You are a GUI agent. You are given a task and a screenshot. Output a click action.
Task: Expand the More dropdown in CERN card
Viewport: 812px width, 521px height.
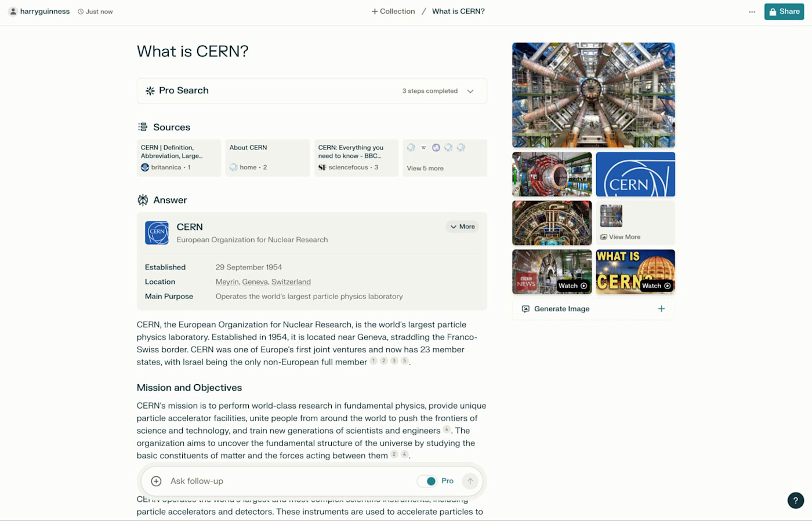462,227
